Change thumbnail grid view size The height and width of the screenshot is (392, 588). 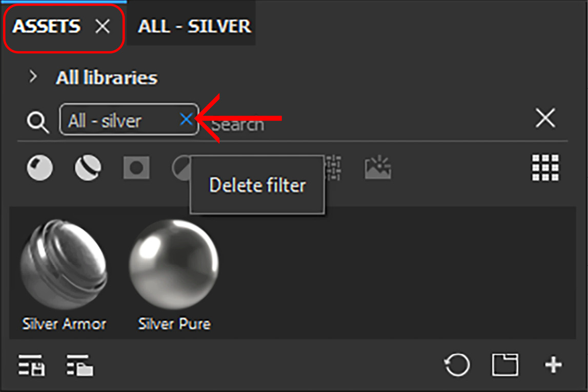point(545,167)
